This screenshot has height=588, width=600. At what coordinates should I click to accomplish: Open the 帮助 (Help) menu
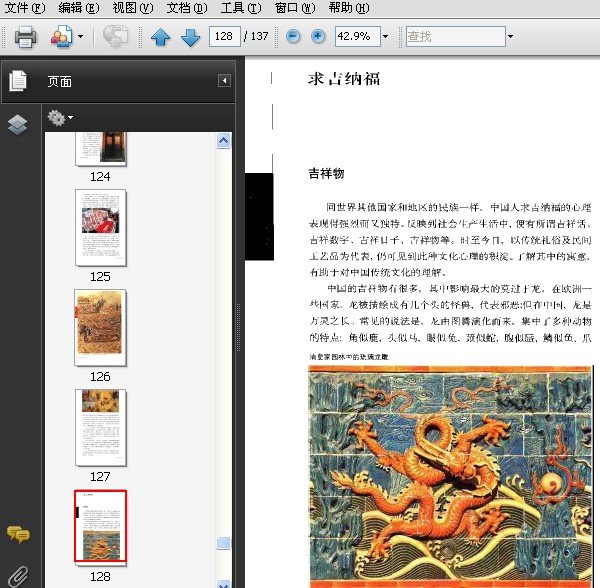pos(349,8)
